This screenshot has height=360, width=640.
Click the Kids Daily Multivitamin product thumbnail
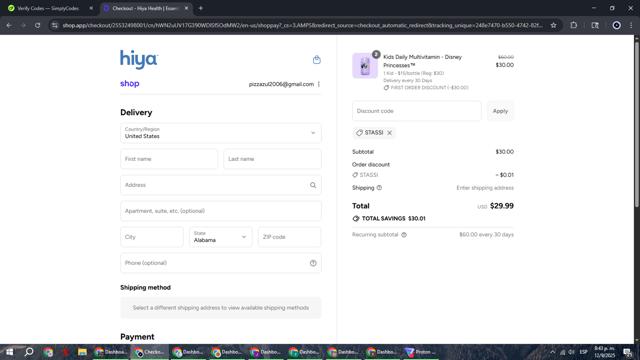(364, 65)
